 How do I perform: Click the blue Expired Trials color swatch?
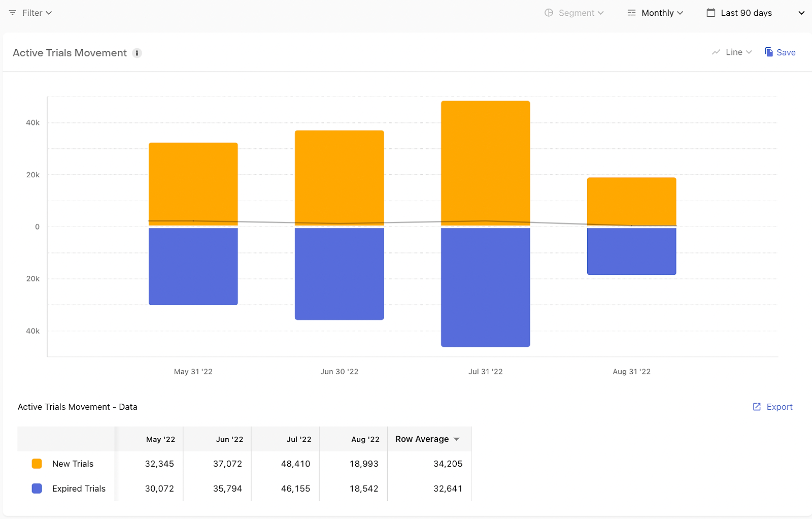(37, 489)
